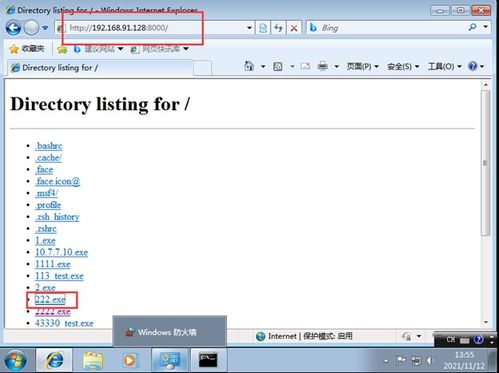499x373 pixels.
Task: Click the browser Back arrow button
Action: point(13,28)
